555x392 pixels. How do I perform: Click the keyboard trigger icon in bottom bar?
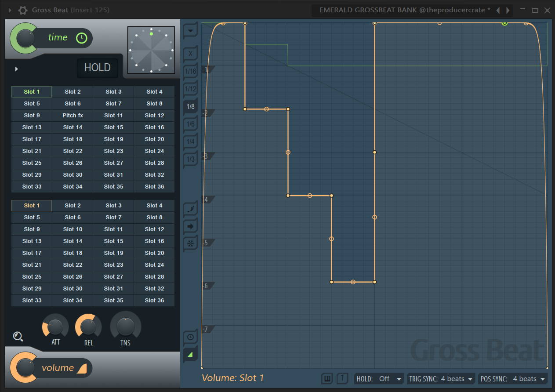326,378
